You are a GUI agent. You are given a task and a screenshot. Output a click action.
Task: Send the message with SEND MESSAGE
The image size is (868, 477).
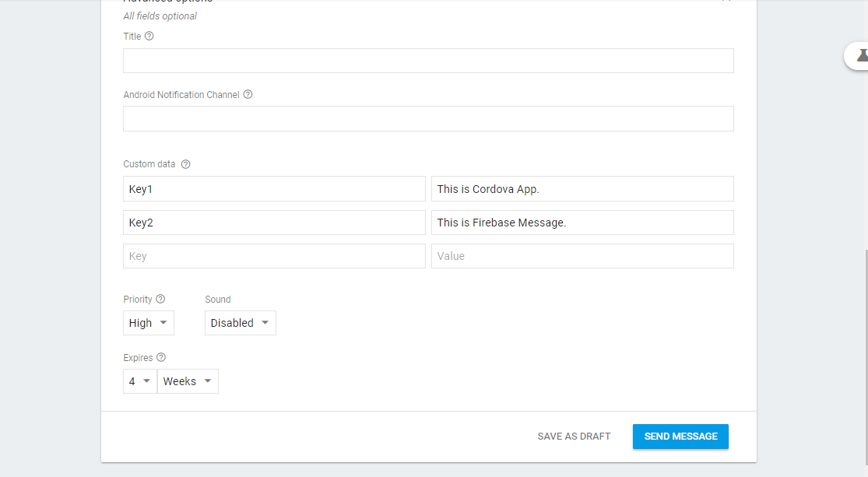point(681,437)
